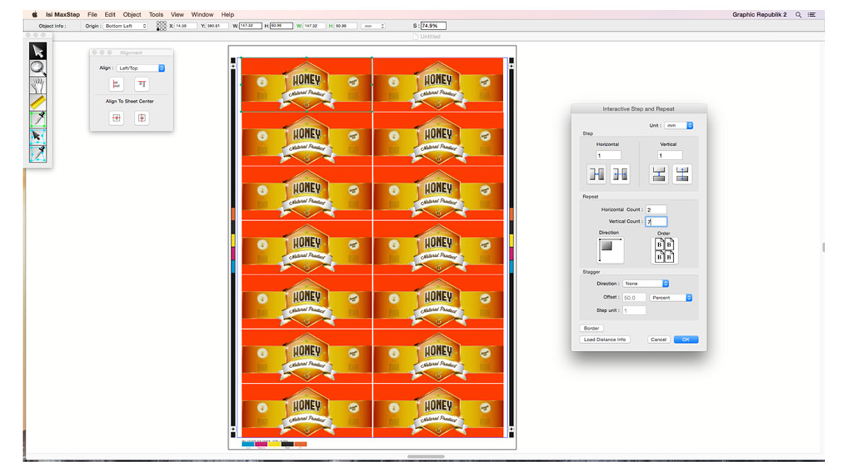Click second vertical step spacing icon
This screenshot has width=868, height=473.
[682, 174]
